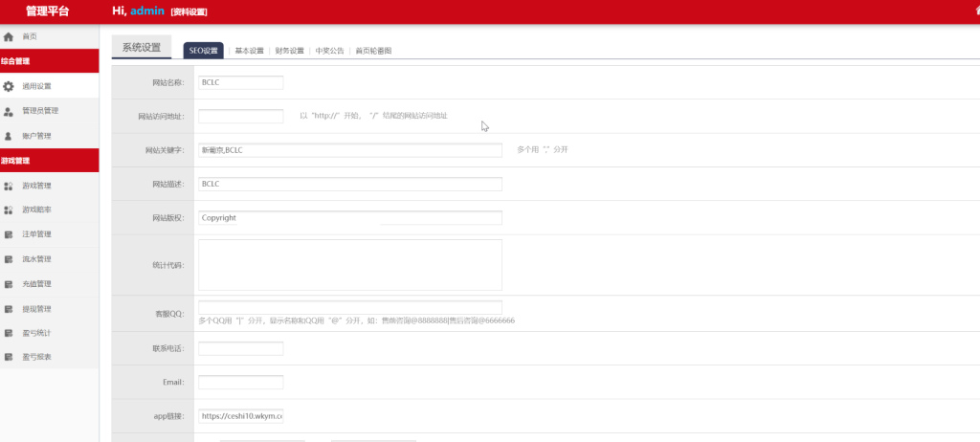Viewport: 980px width, 442px height.
Task: Click the Email input field
Action: click(240, 382)
